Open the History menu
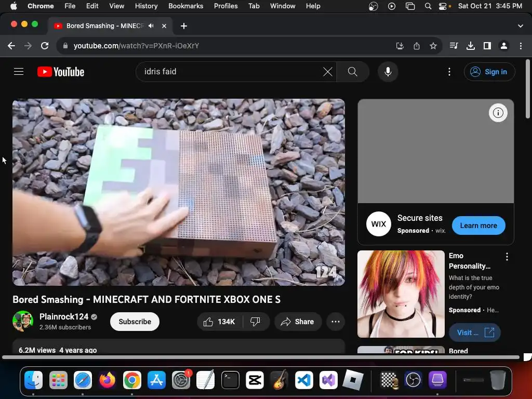 pos(146,6)
